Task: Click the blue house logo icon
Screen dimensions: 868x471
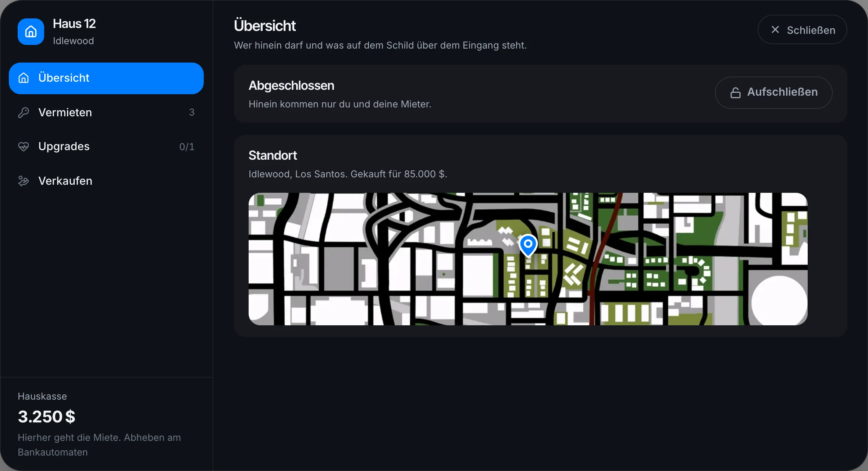Action: pos(31,32)
